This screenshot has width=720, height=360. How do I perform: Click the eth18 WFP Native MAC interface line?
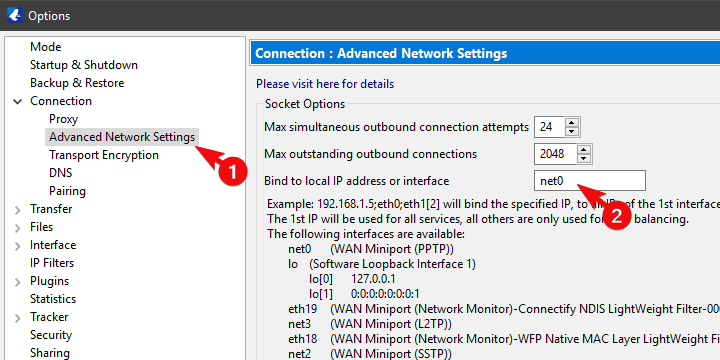pos(504,339)
